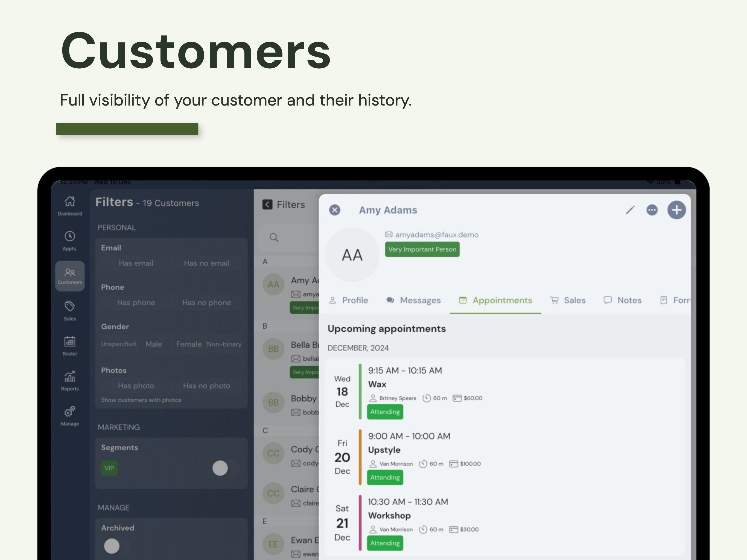This screenshot has width=747, height=560.
Task: Click the email envelope icon beside amyadams@faux.demo
Action: click(x=389, y=234)
